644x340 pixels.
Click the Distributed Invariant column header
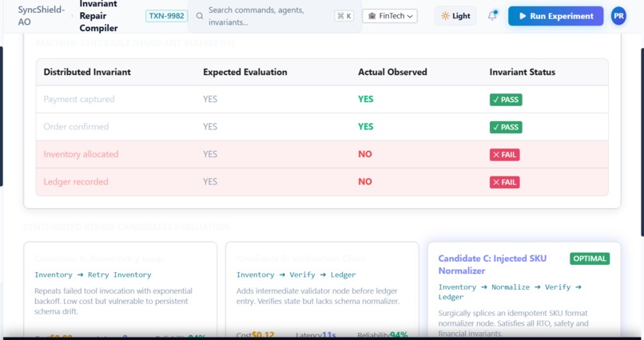(87, 72)
